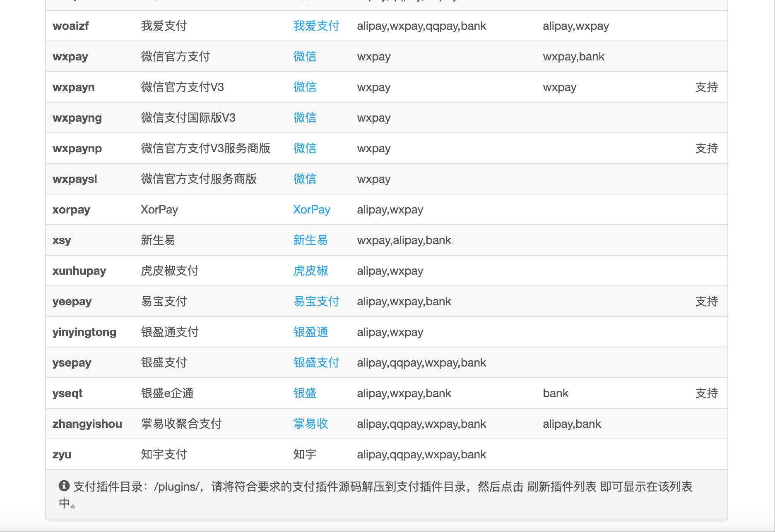Open the 银盛 link in yseqt row

tap(304, 393)
